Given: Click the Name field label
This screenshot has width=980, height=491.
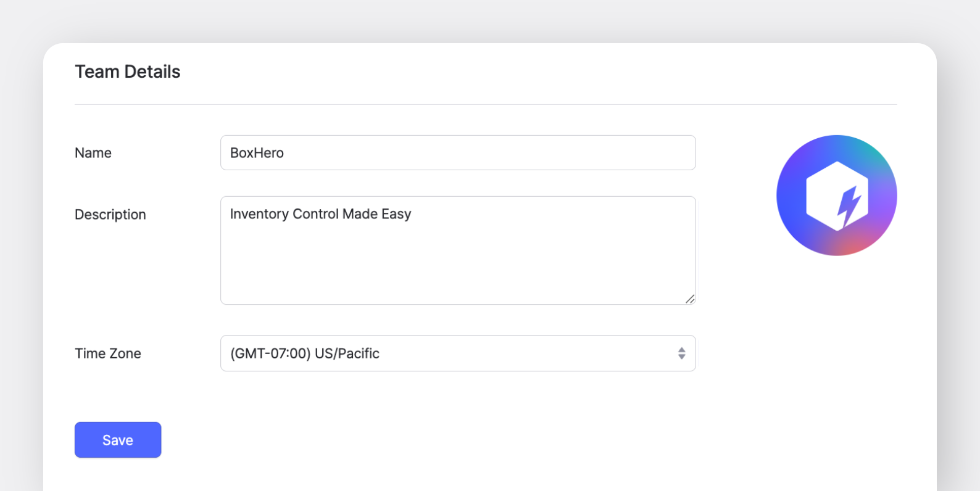Looking at the screenshot, I should tap(93, 153).
